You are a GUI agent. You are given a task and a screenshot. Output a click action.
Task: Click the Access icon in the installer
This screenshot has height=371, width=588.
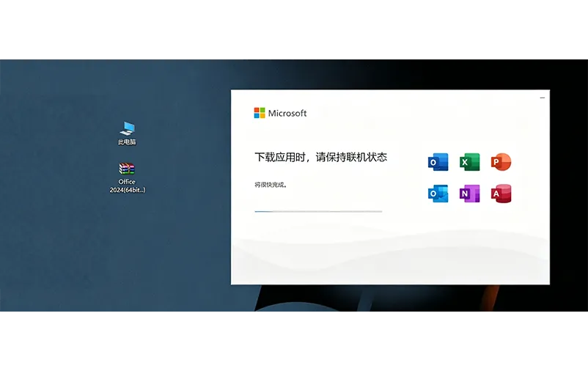click(x=501, y=194)
